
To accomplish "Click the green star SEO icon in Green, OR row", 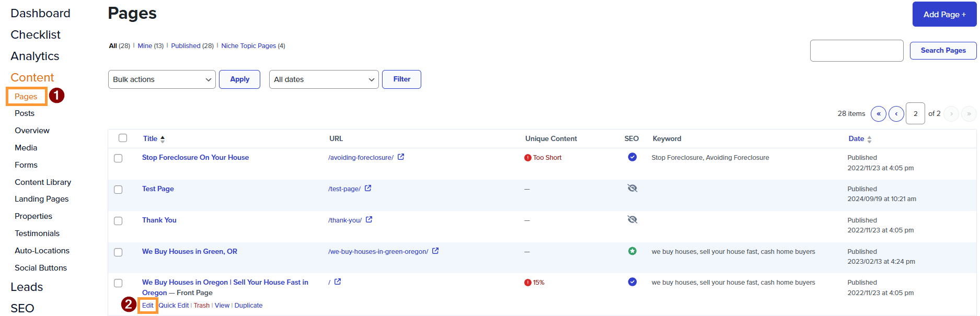I will point(632,251).
